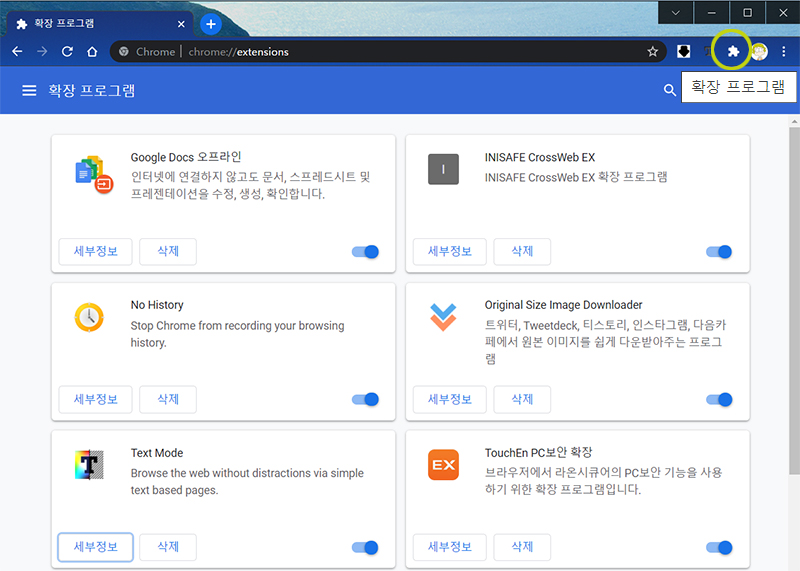
Task: Click the No History clock icon
Action: click(89, 317)
